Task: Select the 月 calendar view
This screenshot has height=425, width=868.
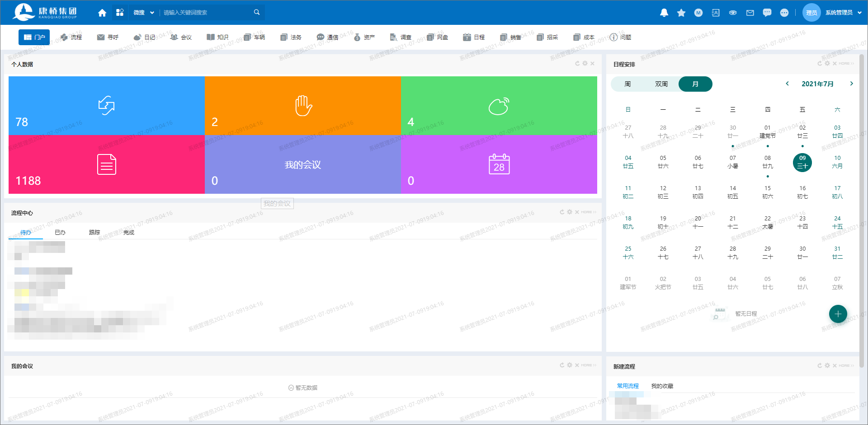Action: (695, 84)
